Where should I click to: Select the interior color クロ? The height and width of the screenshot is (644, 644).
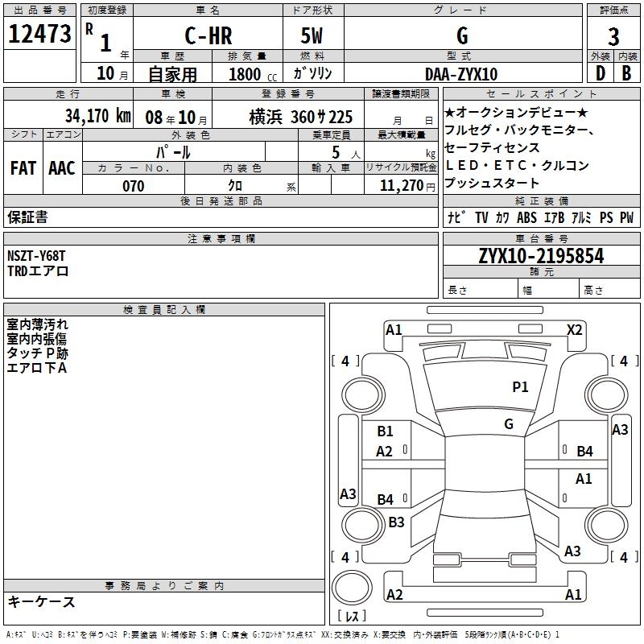[x=235, y=186]
